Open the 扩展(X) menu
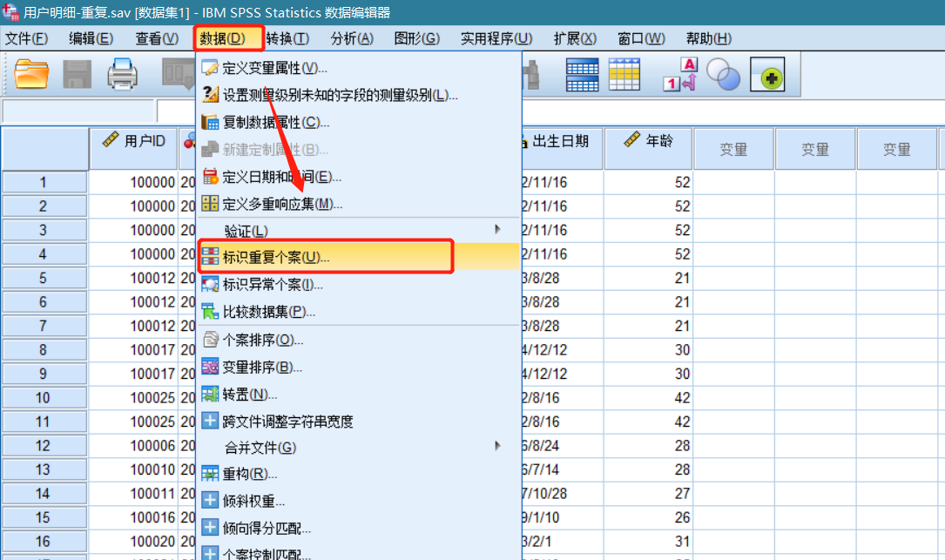Image resolution: width=945 pixels, height=560 pixels. 575,38
